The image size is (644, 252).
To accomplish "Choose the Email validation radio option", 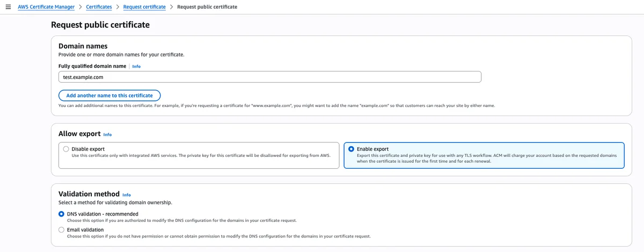I will pos(61,230).
